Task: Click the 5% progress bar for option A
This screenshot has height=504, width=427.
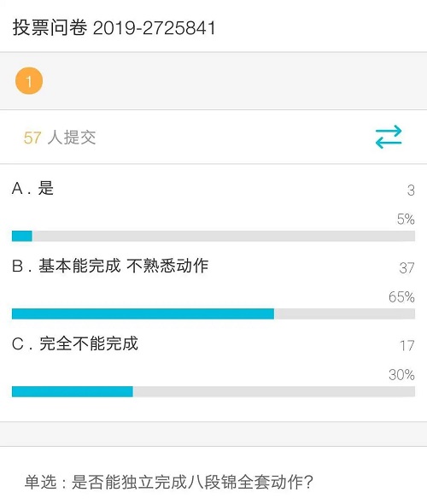Action: (x=213, y=236)
